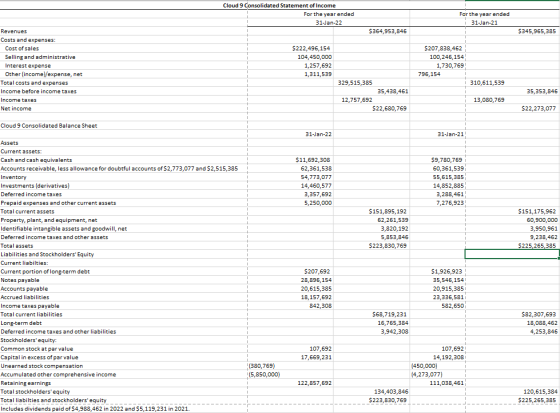Select accounts payable value 20,615,385

316,288
